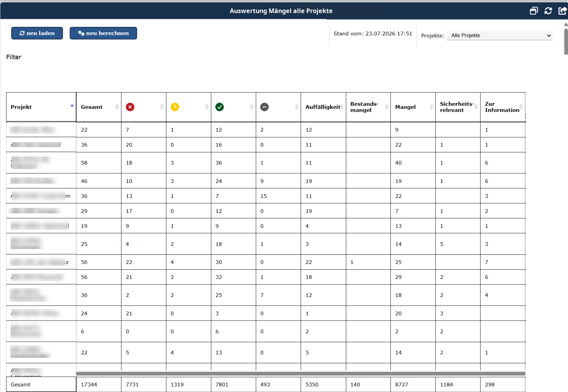Sort table by Mangel column

click(413, 107)
